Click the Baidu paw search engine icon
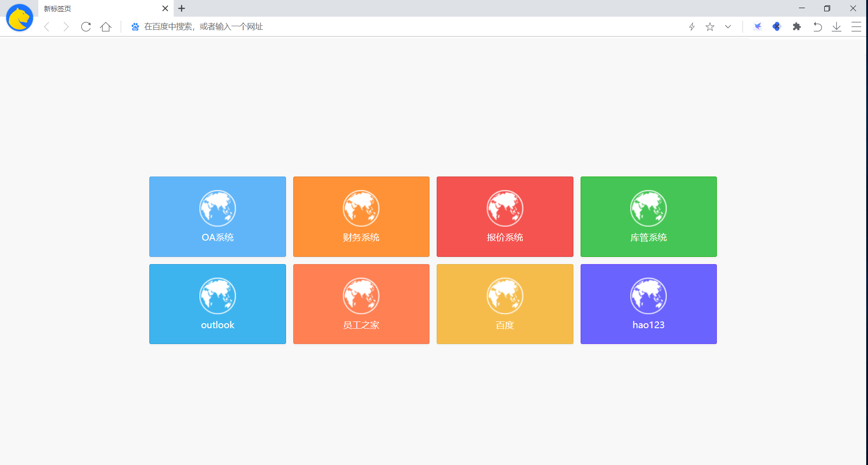Image resolution: width=868 pixels, height=465 pixels. click(x=135, y=27)
